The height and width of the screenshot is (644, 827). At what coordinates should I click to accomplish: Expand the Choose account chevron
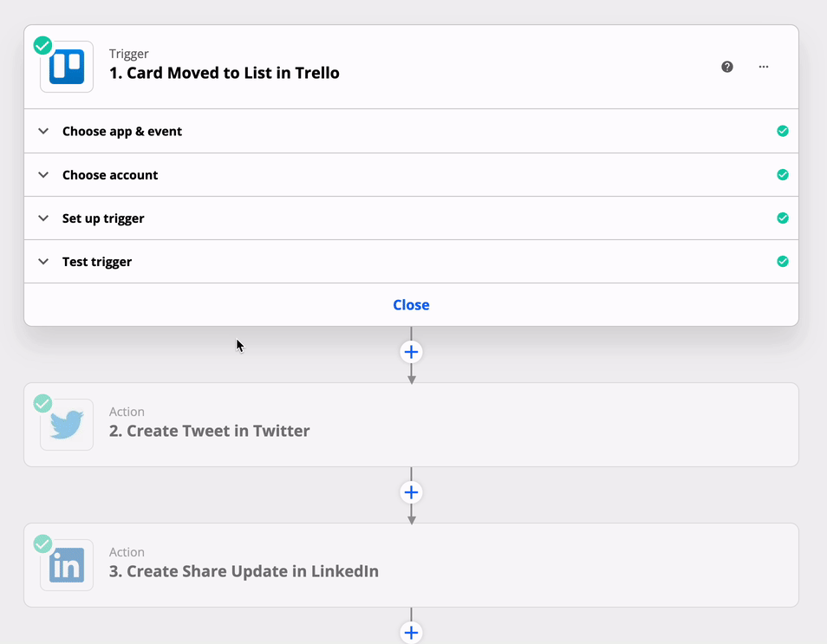pos(43,174)
